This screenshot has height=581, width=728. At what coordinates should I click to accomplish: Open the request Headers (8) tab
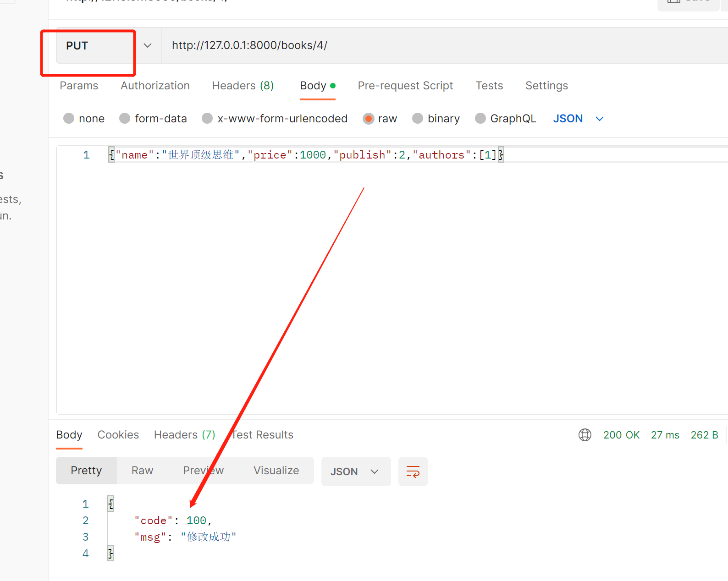coord(243,86)
